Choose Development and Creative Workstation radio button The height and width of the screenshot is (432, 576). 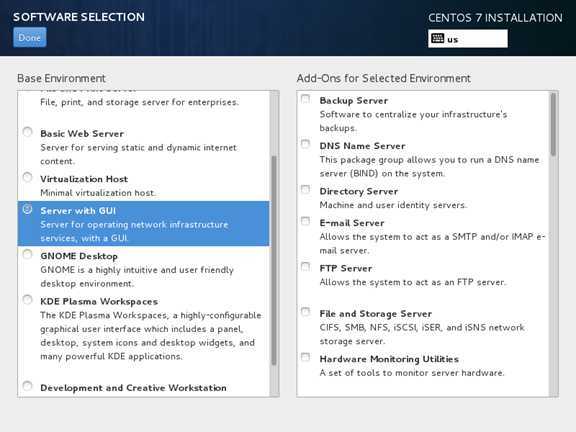coord(28,386)
